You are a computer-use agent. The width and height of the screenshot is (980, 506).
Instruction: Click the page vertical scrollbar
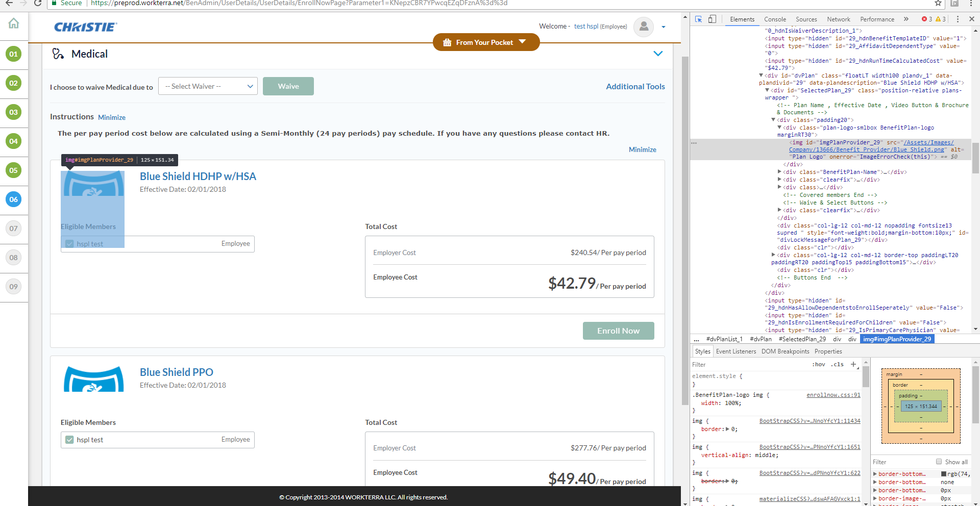[x=685, y=231]
